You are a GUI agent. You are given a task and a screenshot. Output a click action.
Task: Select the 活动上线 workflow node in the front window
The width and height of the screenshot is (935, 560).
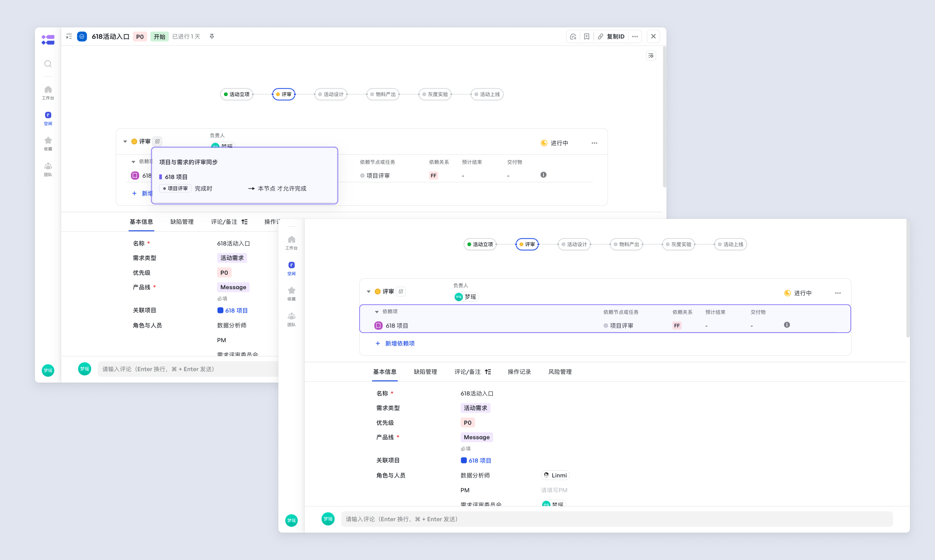pos(731,244)
